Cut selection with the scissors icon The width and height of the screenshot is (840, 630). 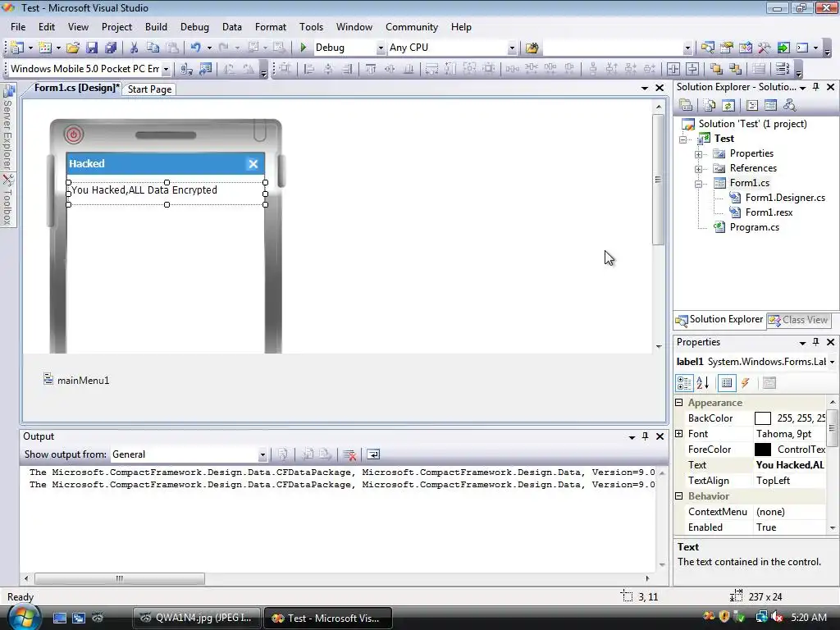pos(134,48)
